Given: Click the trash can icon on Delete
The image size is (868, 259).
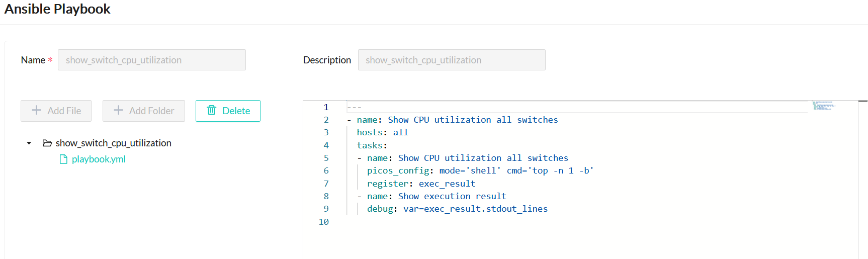Looking at the screenshot, I should click(212, 111).
